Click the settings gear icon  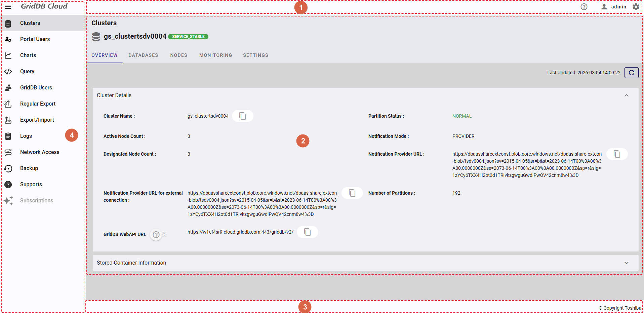coord(636,7)
